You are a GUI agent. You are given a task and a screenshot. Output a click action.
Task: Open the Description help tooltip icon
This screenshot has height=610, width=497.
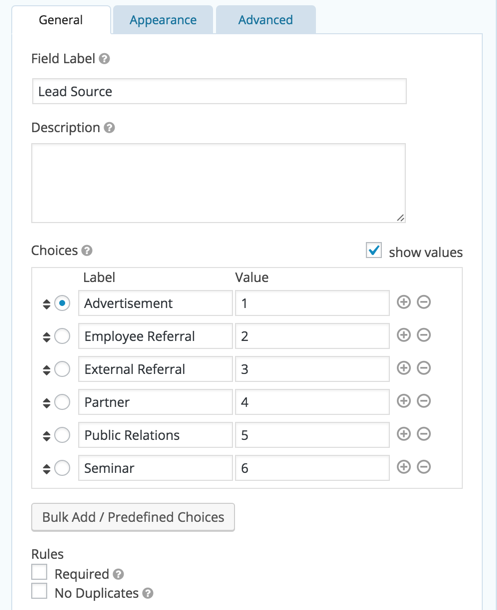pyautogui.click(x=109, y=128)
